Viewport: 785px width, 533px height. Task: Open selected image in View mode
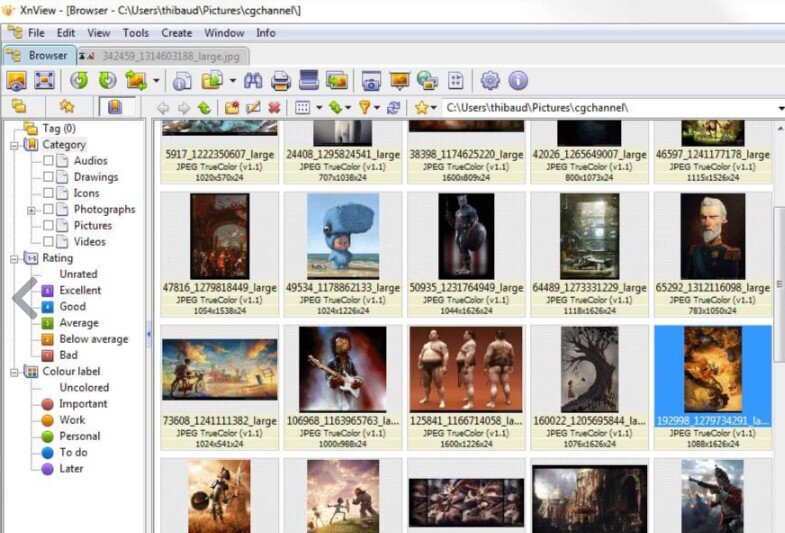coord(17,81)
